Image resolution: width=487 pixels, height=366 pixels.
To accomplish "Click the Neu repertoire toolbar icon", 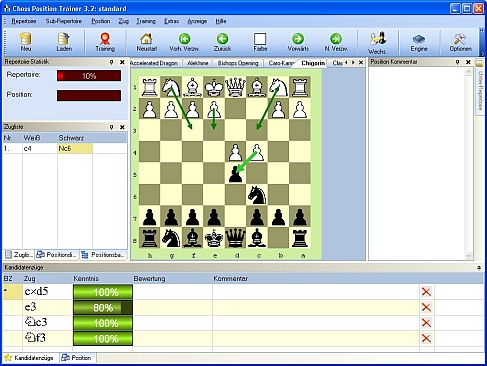I will (x=26, y=42).
